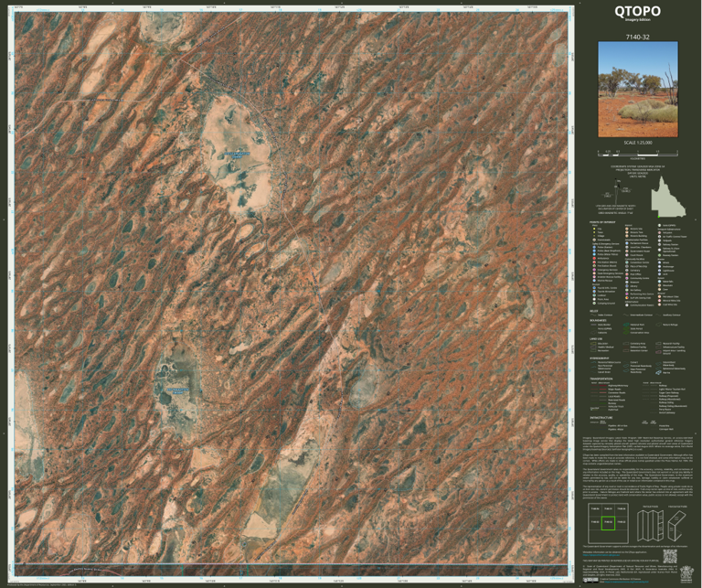Click the green highlighted cell in the adjoining sheet index

coord(608,522)
